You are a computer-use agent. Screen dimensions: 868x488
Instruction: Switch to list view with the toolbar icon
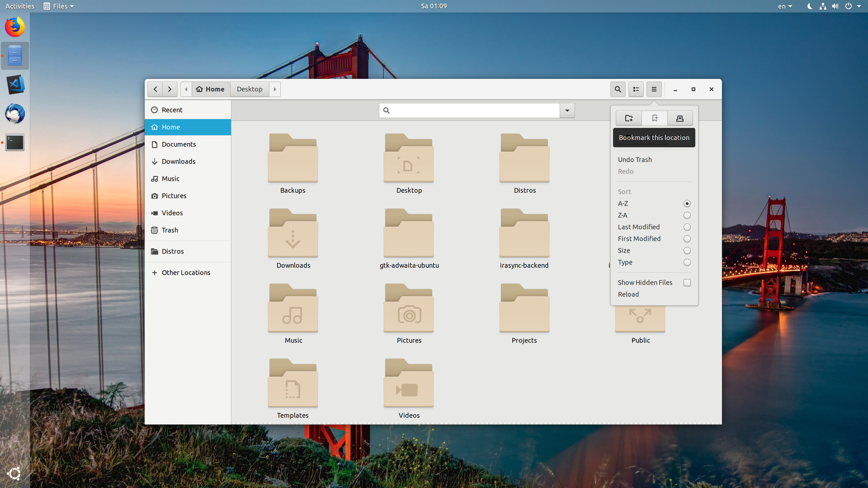636,89
